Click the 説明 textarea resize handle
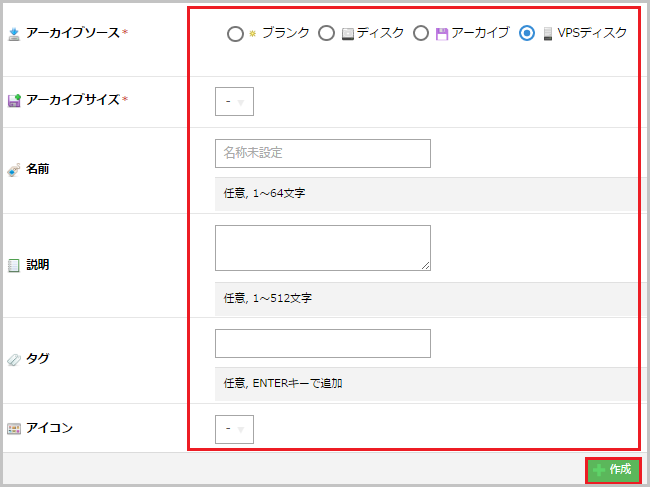 425,265
